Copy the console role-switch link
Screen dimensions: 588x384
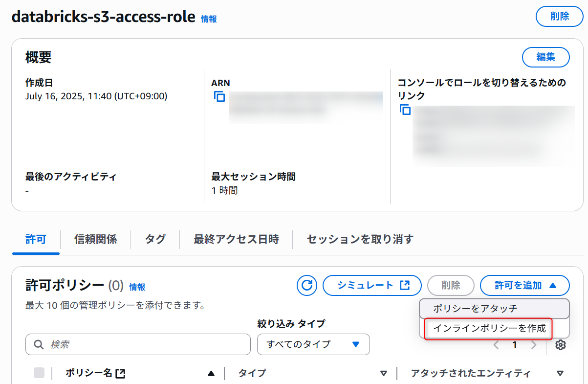click(405, 109)
